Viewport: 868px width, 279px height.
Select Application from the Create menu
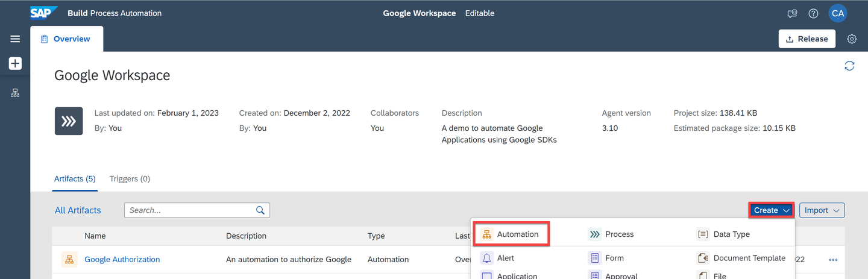[509, 275]
